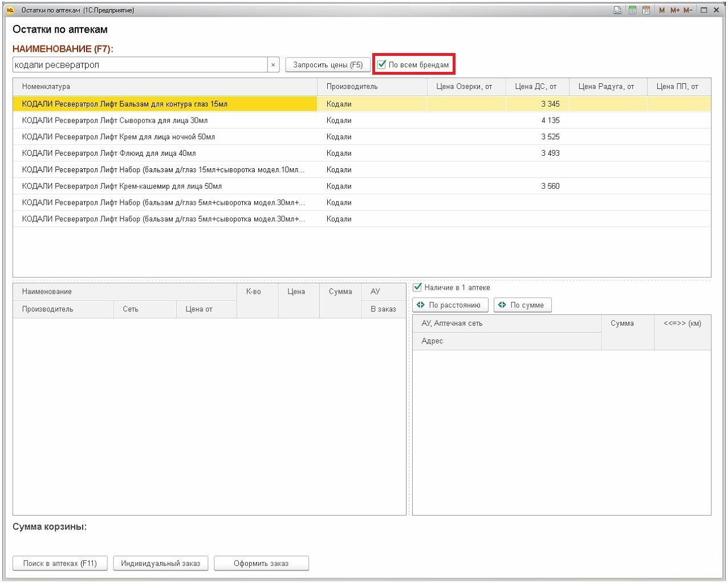Click "Индивидуальный заказ" button
Viewport: 728px width, 583px height.
click(x=160, y=564)
